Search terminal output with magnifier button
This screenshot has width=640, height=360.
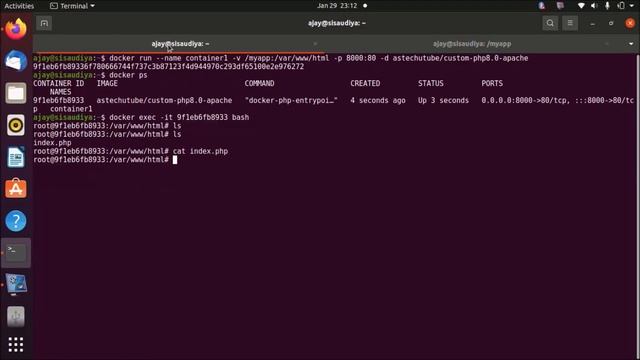pos(550,23)
